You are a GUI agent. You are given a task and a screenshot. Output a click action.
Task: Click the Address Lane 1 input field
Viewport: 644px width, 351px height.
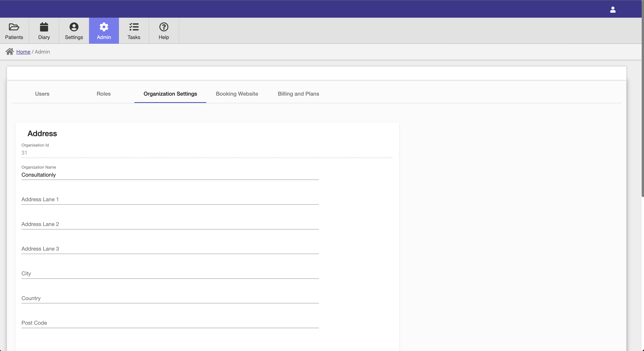170,199
